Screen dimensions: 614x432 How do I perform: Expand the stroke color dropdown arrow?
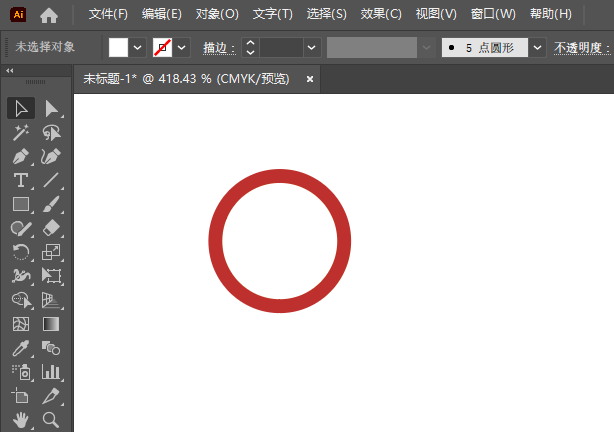tap(181, 48)
